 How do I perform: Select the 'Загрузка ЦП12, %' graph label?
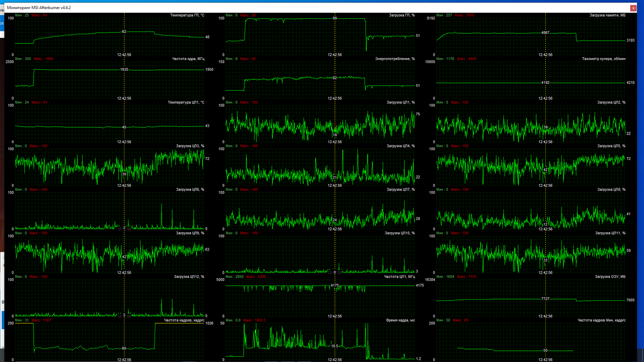[189, 277]
